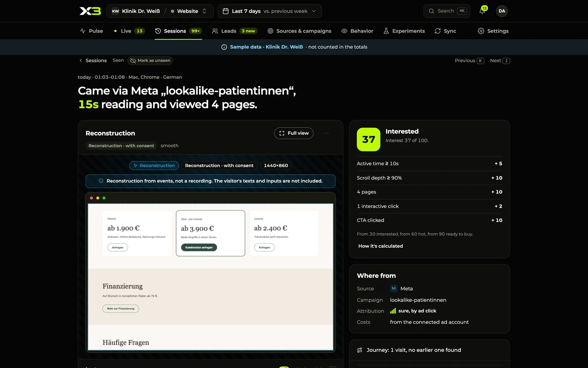Open the reconstruction more options ellipsis
The height and width of the screenshot is (368, 588).
click(x=326, y=133)
